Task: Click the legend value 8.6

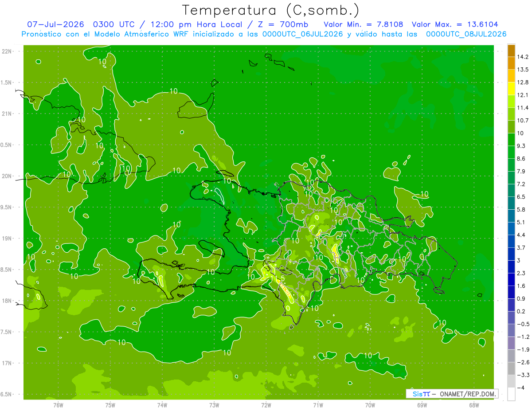Action: (x=522, y=159)
